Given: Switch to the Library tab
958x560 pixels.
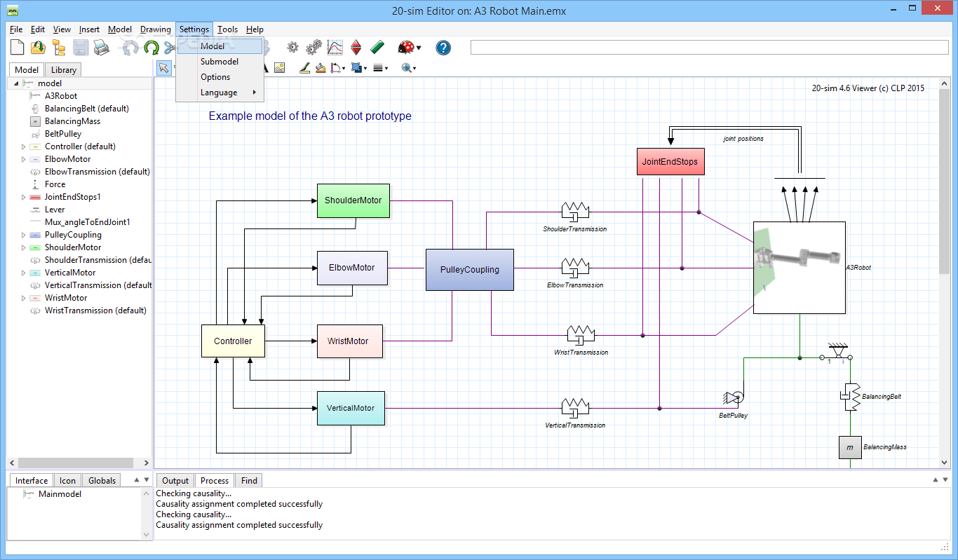Looking at the screenshot, I should 64,70.
